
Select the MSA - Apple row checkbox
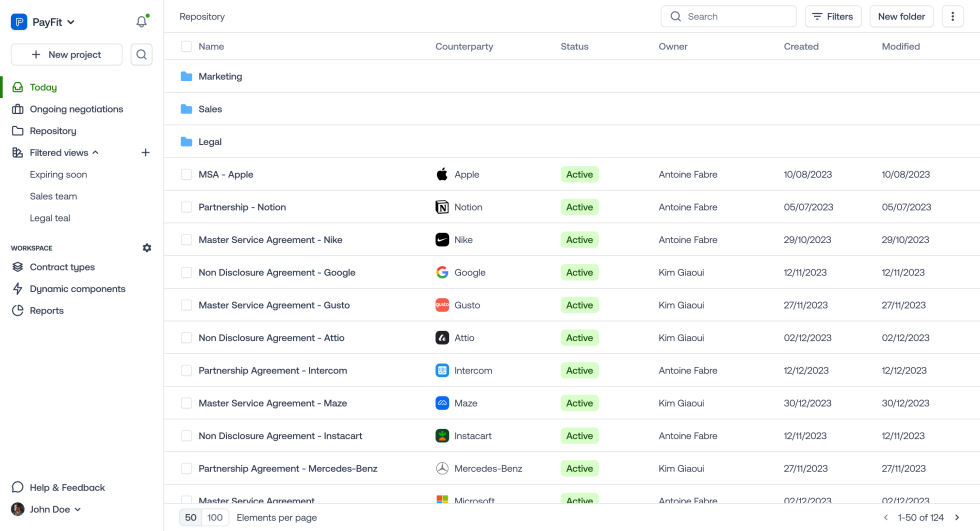[x=186, y=174]
